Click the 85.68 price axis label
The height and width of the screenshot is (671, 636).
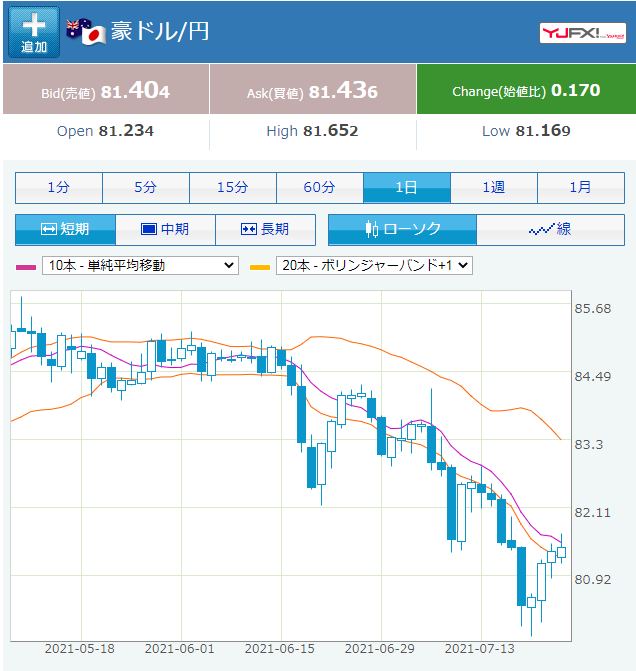tap(593, 309)
